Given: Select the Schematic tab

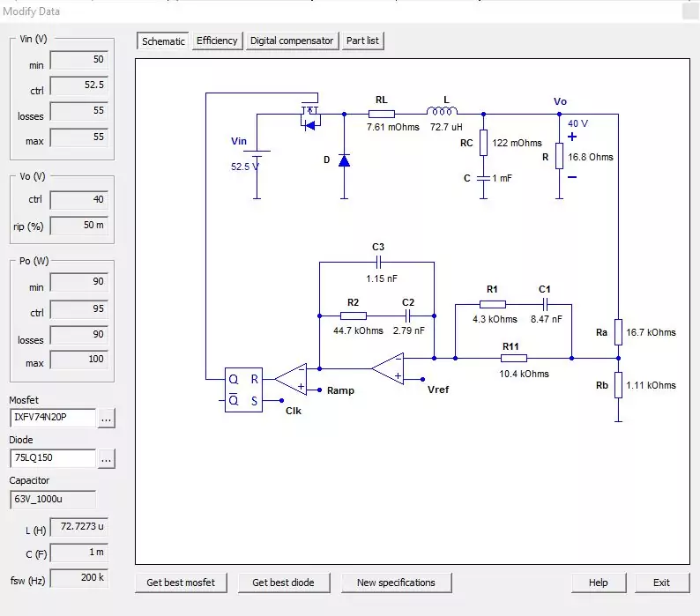Looking at the screenshot, I should [163, 41].
